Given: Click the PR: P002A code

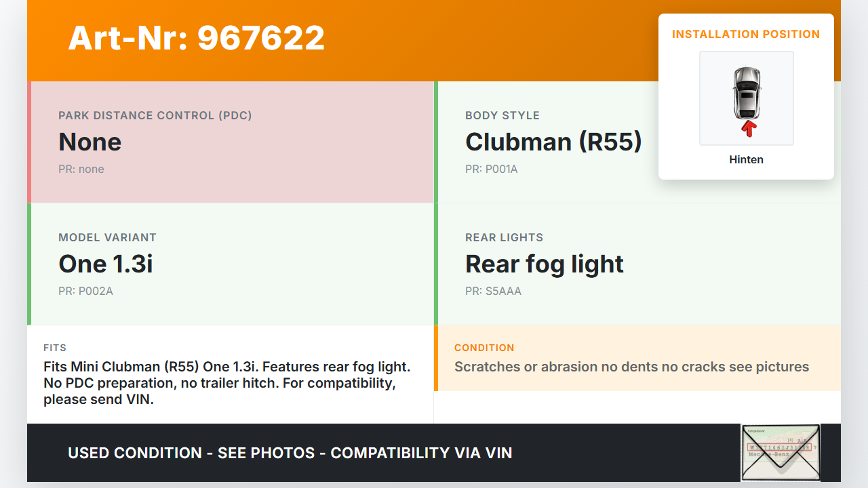Looking at the screenshot, I should click(85, 291).
